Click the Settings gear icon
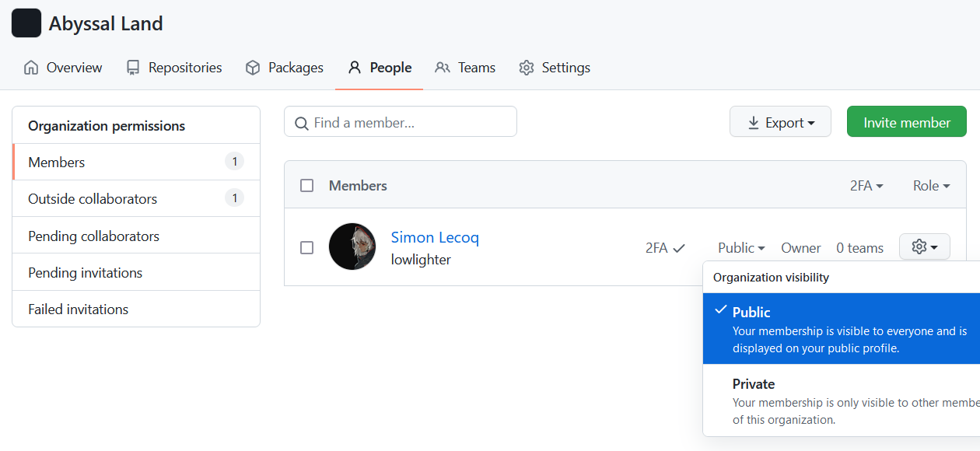This screenshot has height=451, width=980. tap(527, 68)
